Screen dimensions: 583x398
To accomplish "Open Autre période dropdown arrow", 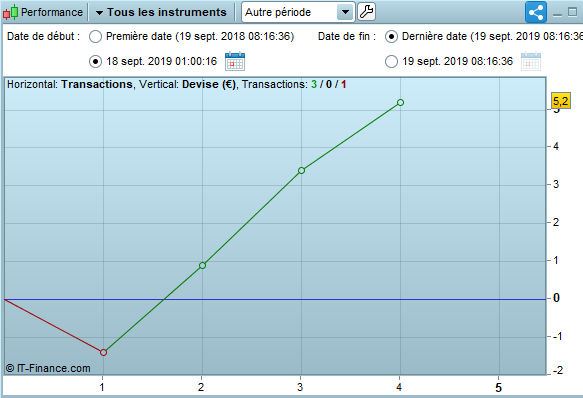I will pos(345,12).
